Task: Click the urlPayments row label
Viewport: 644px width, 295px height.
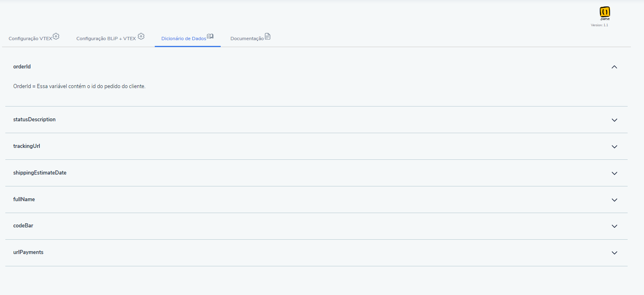Action: tap(28, 252)
